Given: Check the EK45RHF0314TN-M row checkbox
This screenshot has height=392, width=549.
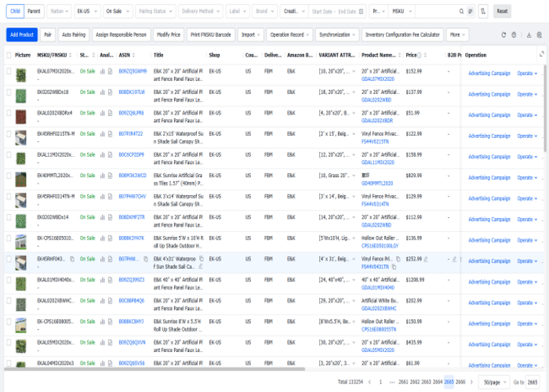Looking at the screenshot, I should pyautogui.click(x=9, y=196).
